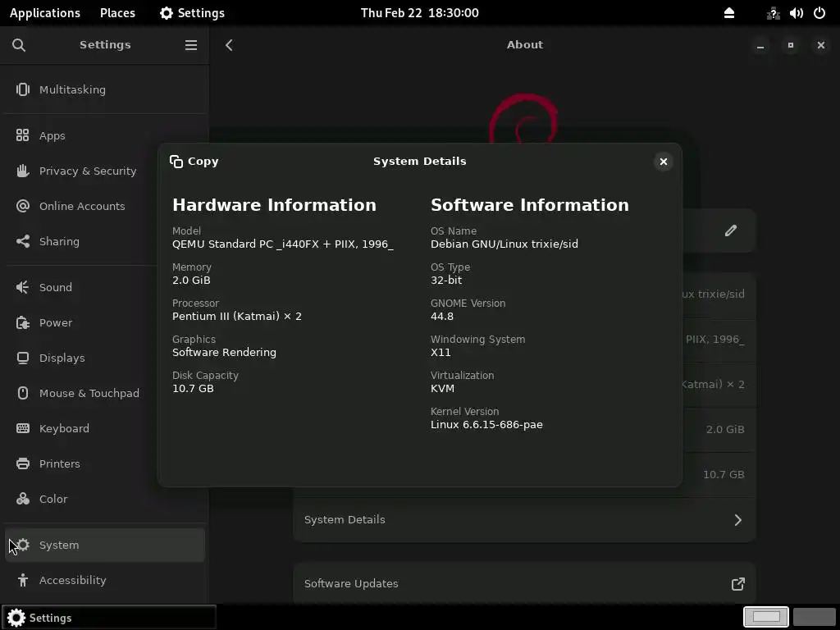
Task: Click the Sound speaker icon in sidebar
Action: 22,288
